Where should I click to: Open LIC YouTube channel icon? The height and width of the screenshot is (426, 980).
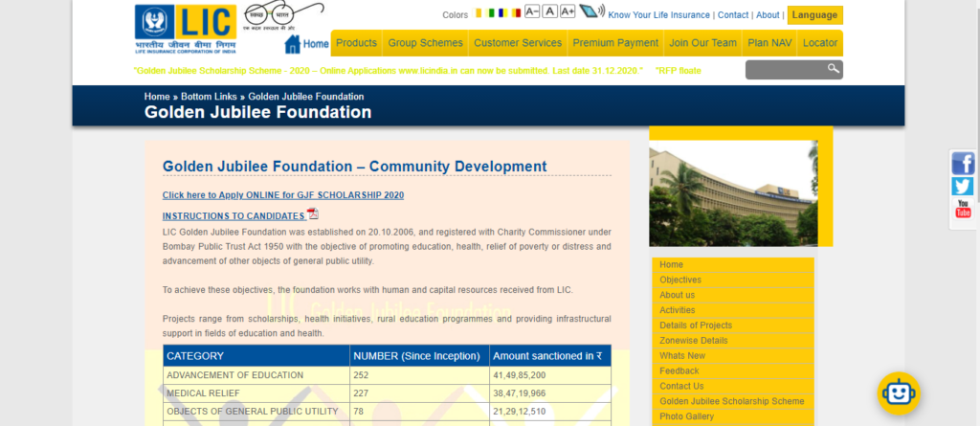(963, 209)
